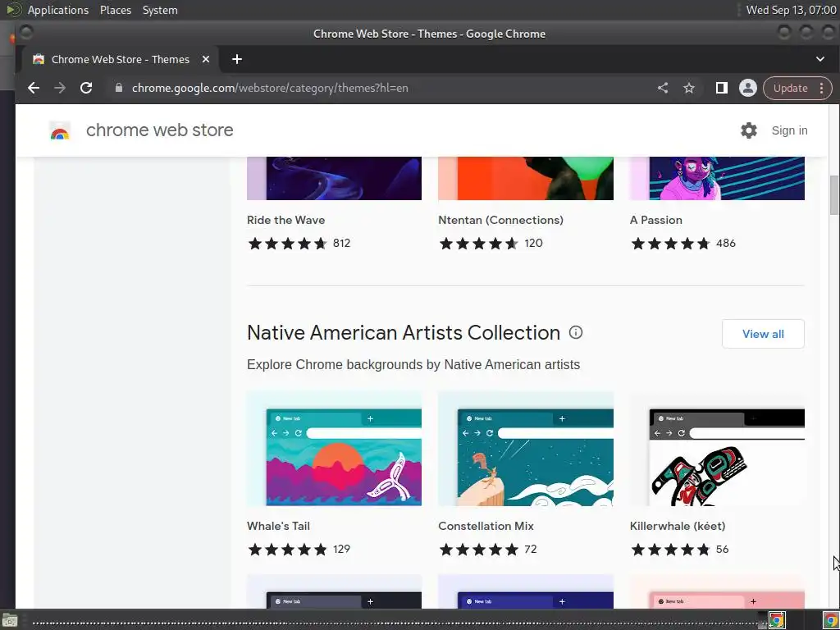Click the 72 ratings count
Viewport: 840px width, 630px height.
click(x=530, y=549)
